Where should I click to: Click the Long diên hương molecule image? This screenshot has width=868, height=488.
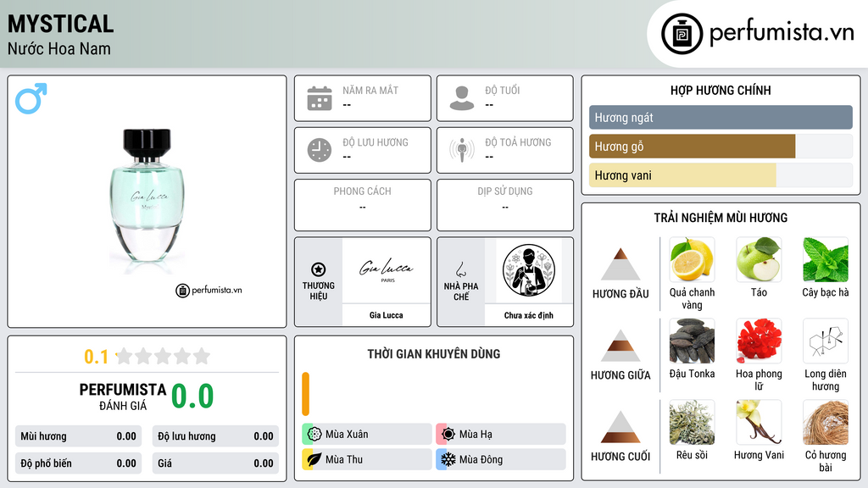826,341
